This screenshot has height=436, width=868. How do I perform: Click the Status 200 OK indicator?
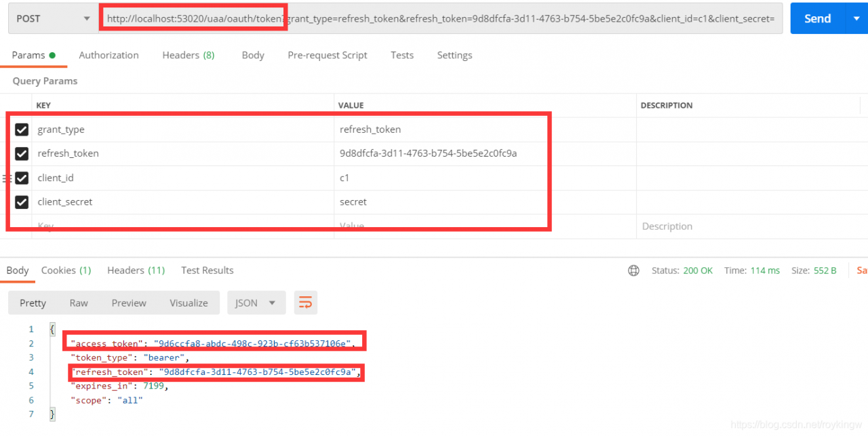[682, 271]
